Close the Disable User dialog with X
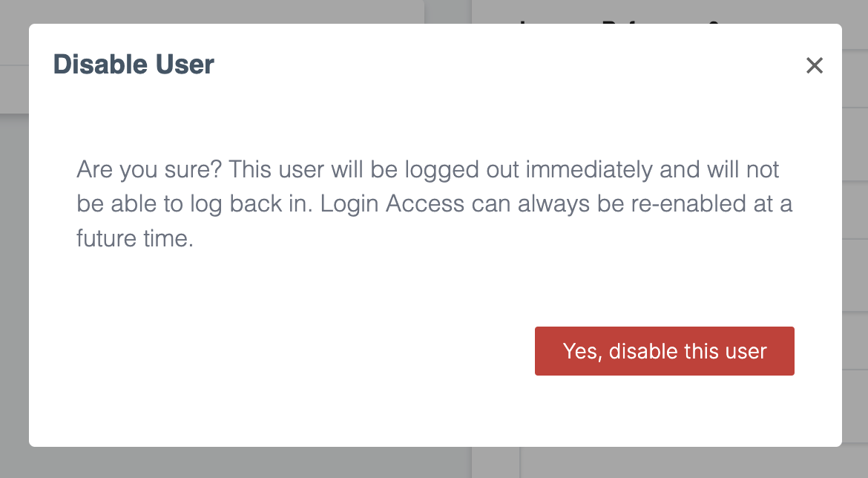 pyautogui.click(x=815, y=65)
